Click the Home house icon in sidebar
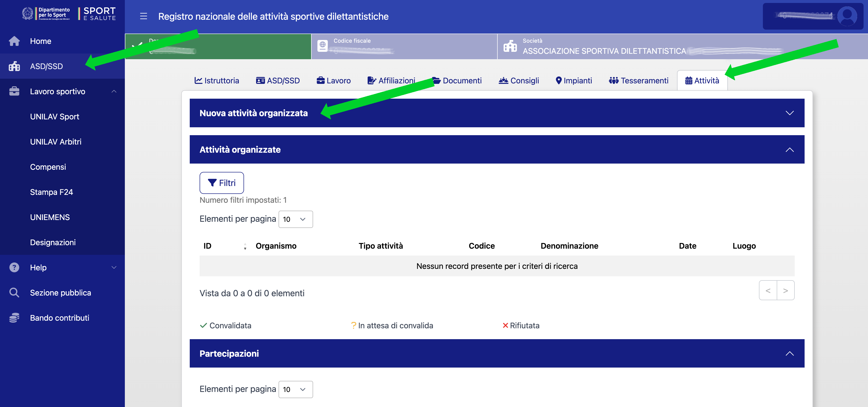The image size is (868, 407). coord(14,41)
